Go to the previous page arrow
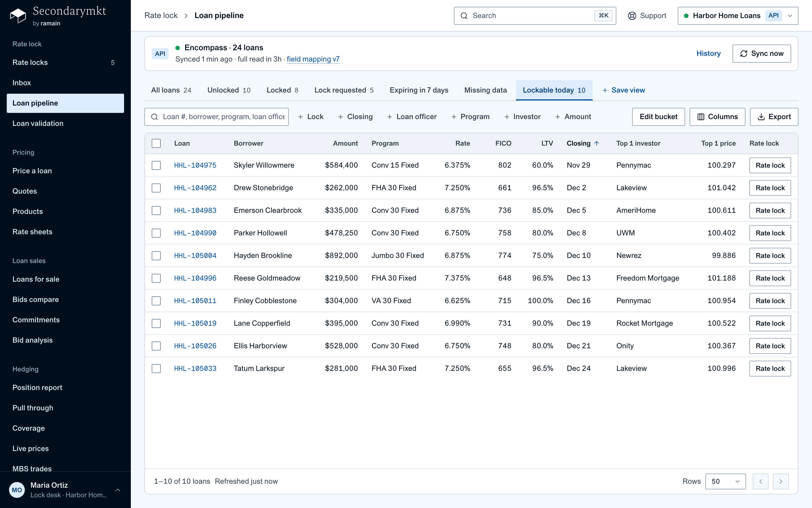 click(x=760, y=481)
